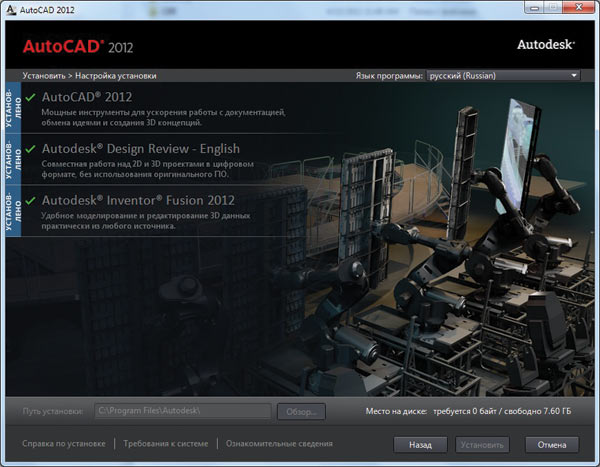Click the green checkmark next to AutoCAD 2012

[31, 97]
